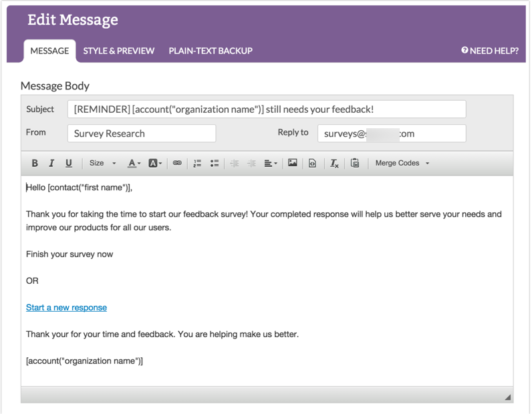
Task: Click the decrease indent icon
Action: tap(235, 163)
